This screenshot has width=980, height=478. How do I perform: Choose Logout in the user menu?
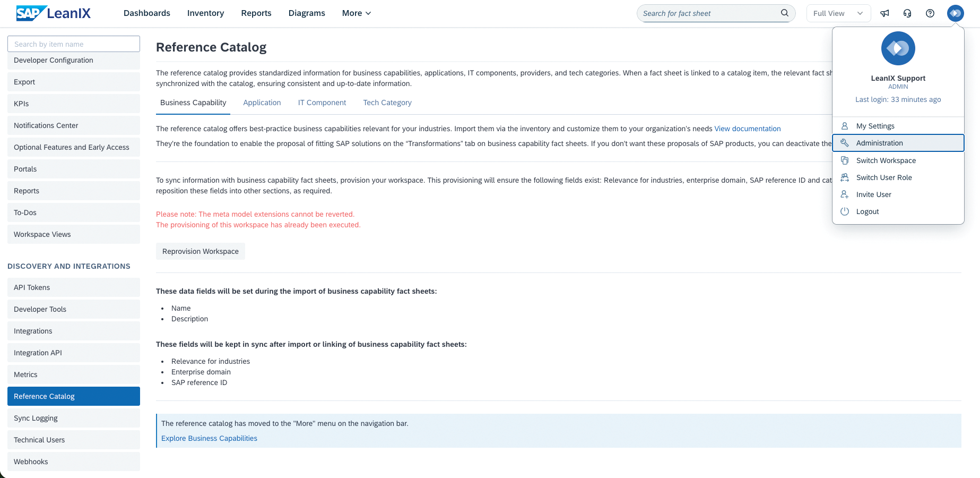coord(898,211)
